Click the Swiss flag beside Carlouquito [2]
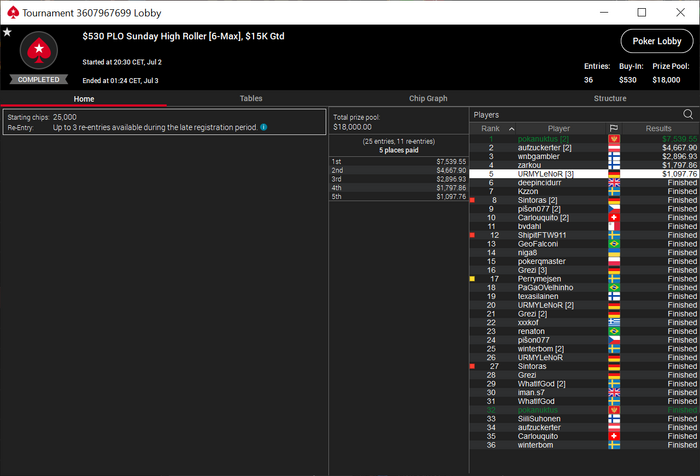This screenshot has width=700, height=476. click(614, 217)
